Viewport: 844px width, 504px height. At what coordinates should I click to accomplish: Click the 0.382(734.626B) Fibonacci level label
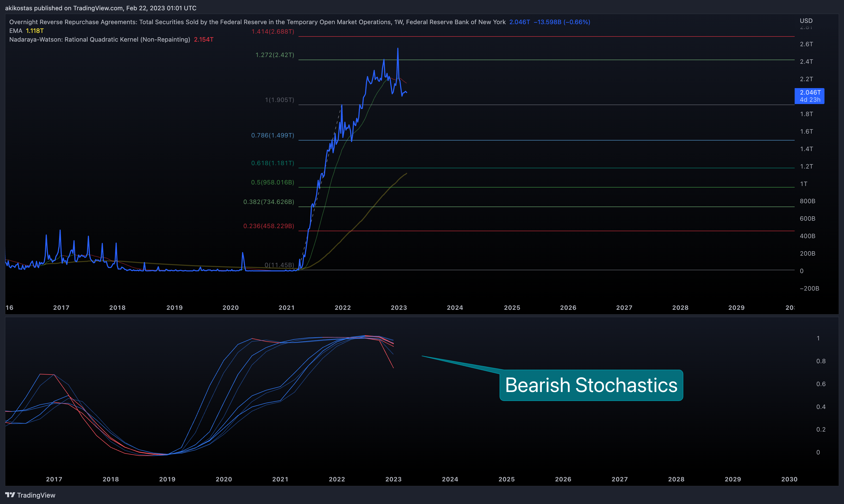point(269,202)
